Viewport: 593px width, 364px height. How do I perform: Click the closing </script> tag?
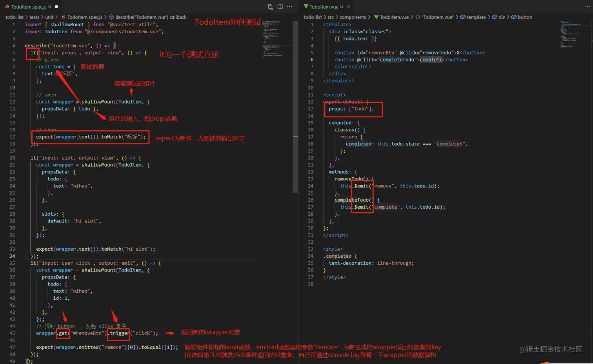(x=336, y=235)
